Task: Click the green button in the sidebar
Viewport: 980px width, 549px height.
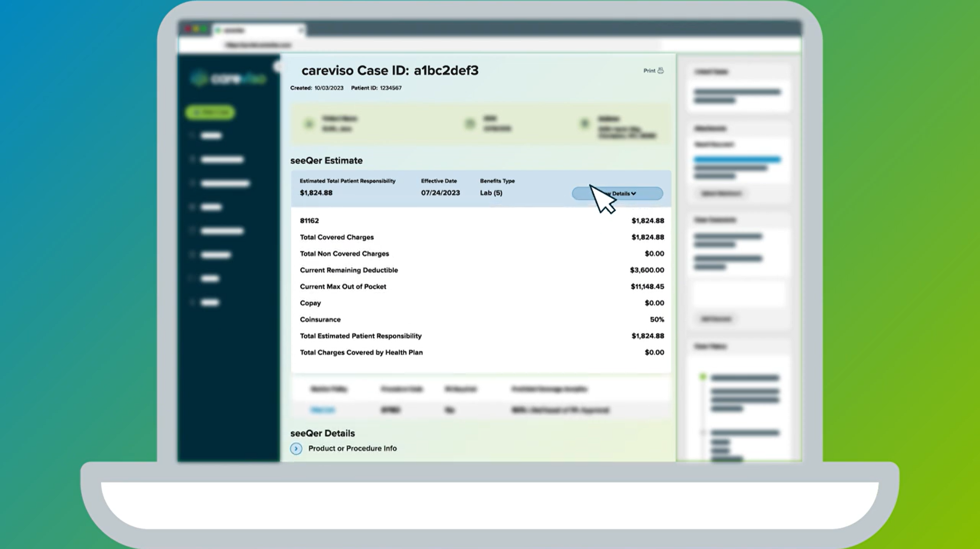Action: 210,112
